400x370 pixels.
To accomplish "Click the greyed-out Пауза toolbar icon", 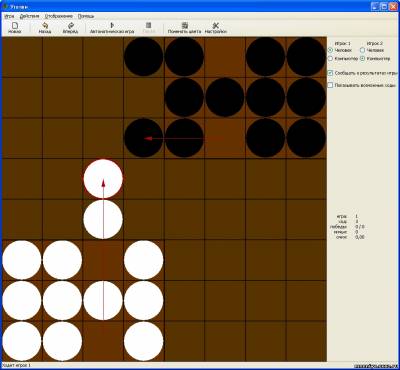I will [149, 28].
